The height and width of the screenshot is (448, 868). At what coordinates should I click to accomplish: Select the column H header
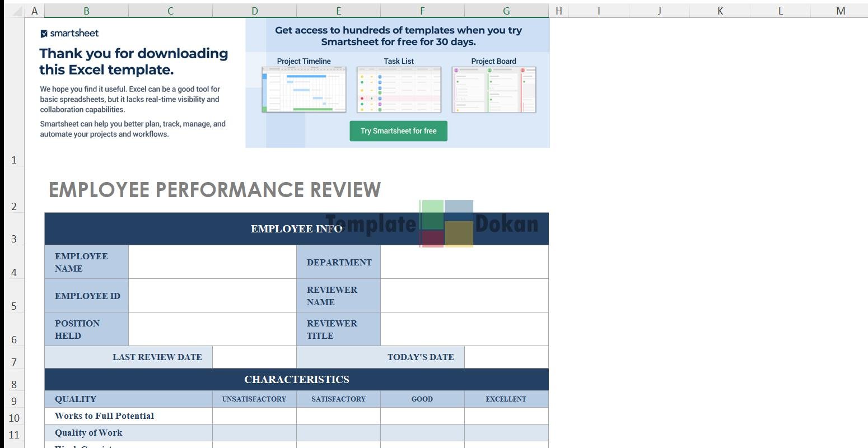click(x=558, y=11)
